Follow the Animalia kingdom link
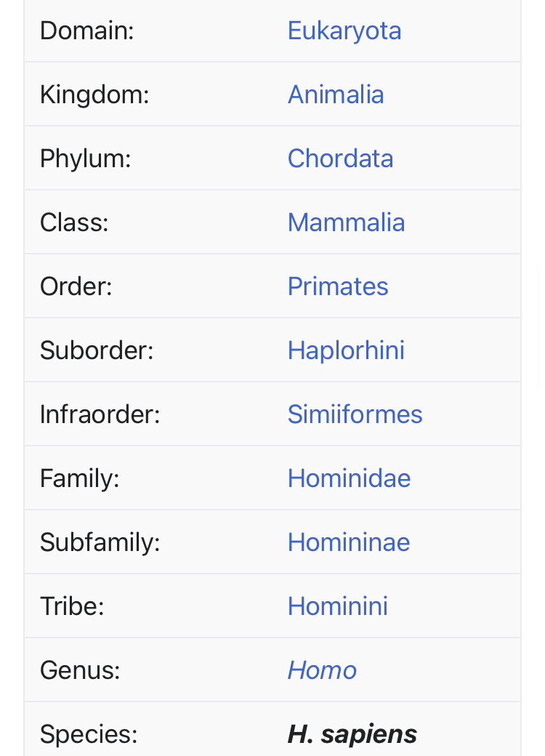This screenshot has height=756, width=545. tap(336, 94)
